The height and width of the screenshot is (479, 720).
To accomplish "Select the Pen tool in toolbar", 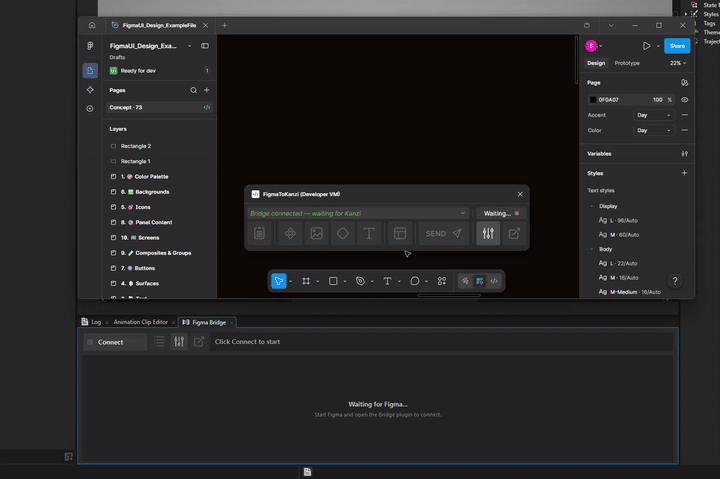I will tap(360, 281).
